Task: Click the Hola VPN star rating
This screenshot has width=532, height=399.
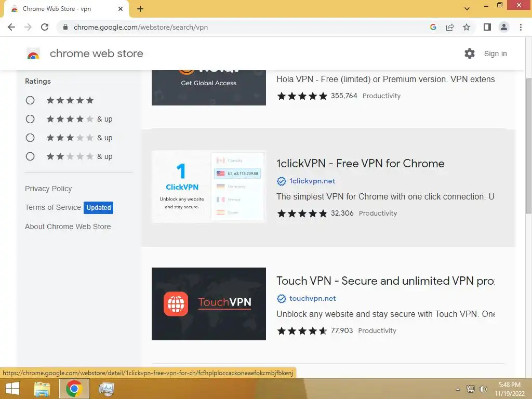Action: tap(302, 96)
